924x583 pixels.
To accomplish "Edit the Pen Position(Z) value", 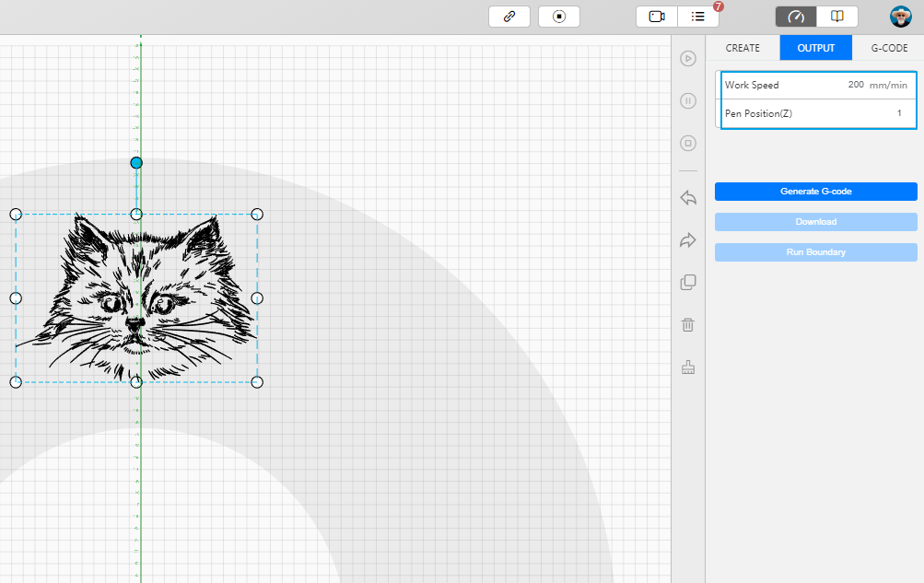I will pos(898,113).
